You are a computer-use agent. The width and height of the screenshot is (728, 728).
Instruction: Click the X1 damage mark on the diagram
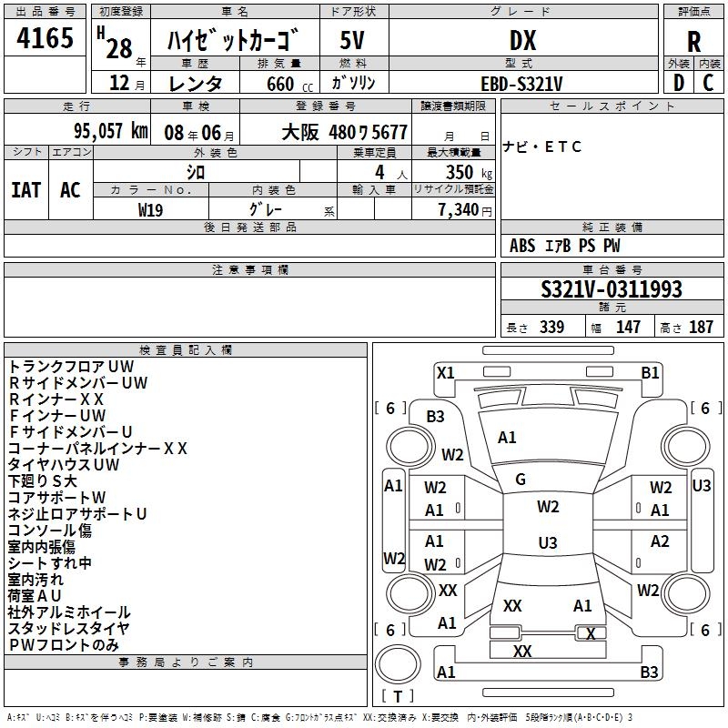[445, 372]
